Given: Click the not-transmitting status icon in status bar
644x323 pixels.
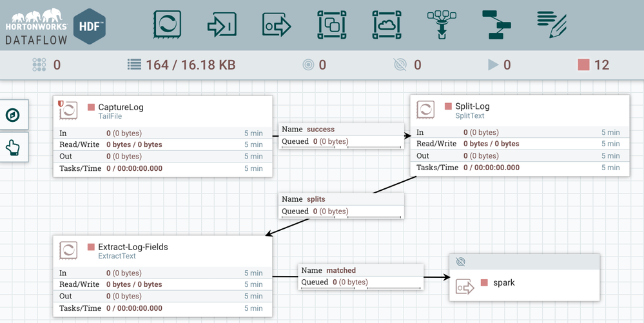Looking at the screenshot, I should coord(400,64).
